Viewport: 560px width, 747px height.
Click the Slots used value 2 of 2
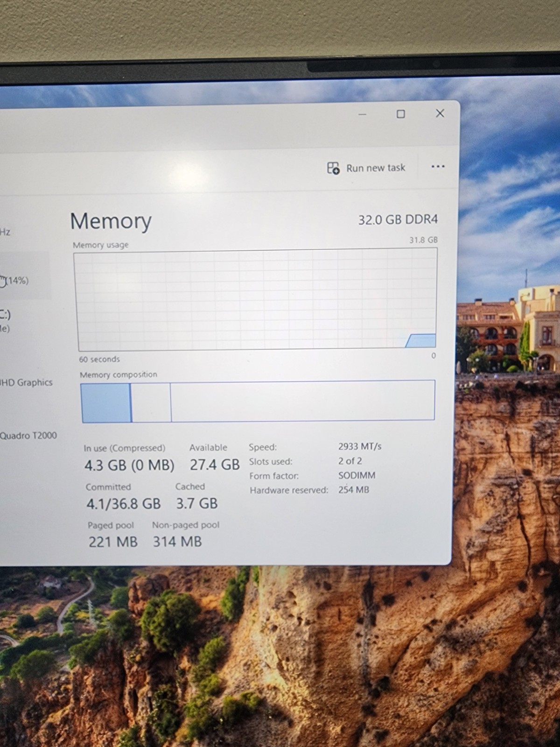tap(350, 461)
